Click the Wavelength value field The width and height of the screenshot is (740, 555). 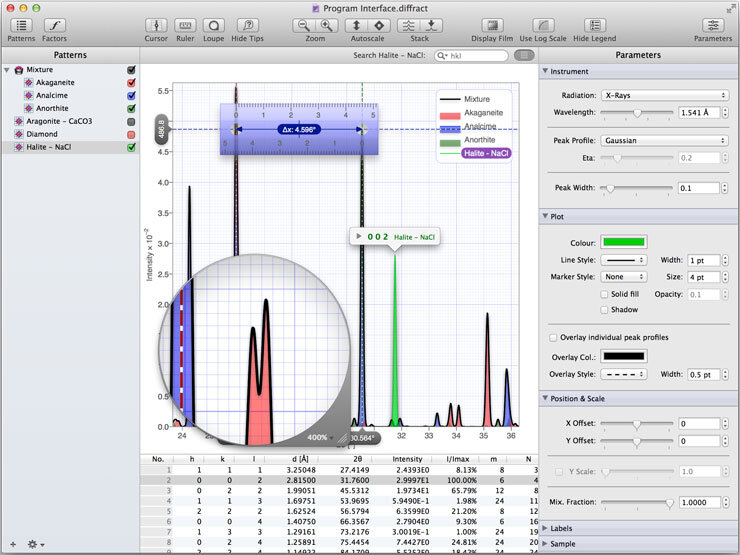(x=699, y=113)
